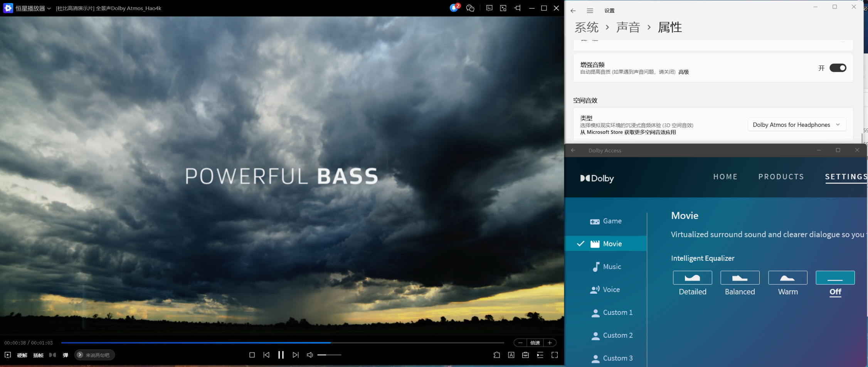Image resolution: width=868 pixels, height=367 pixels.
Task: Select the Custom 2 profile
Action: (x=606, y=335)
